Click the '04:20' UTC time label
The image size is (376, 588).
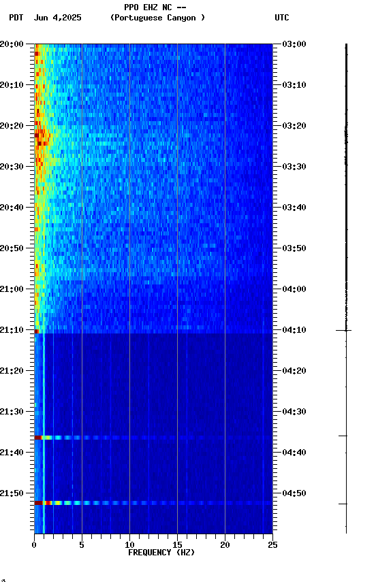click(x=294, y=371)
